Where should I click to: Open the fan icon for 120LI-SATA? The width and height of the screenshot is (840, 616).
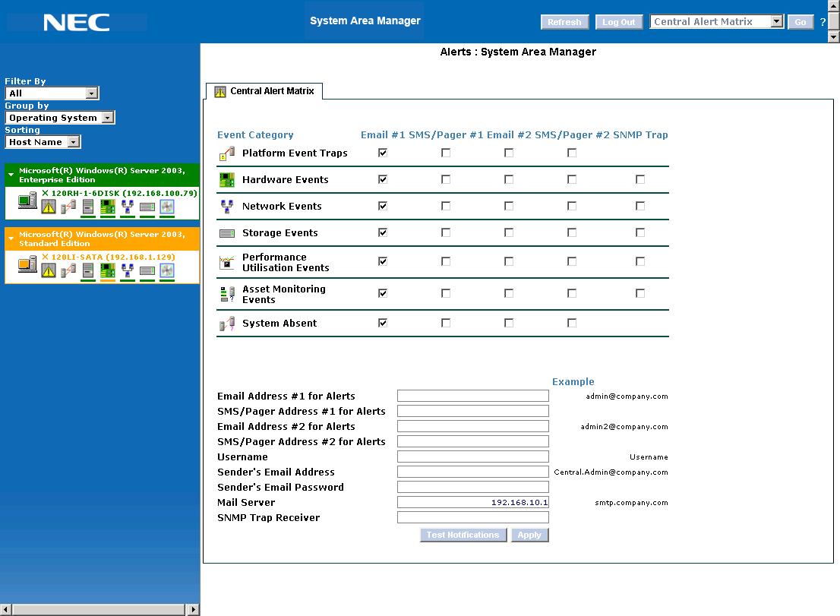pyautogui.click(x=167, y=271)
